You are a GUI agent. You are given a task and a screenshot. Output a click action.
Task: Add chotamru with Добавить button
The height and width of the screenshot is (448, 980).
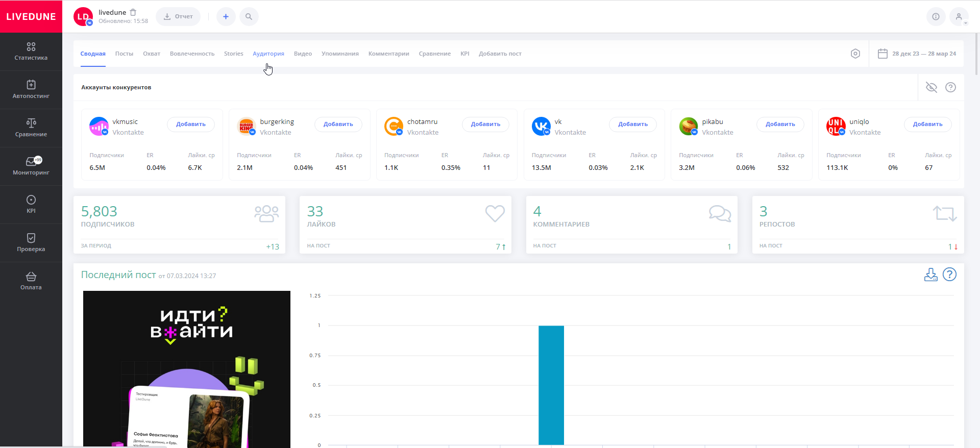(485, 125)
